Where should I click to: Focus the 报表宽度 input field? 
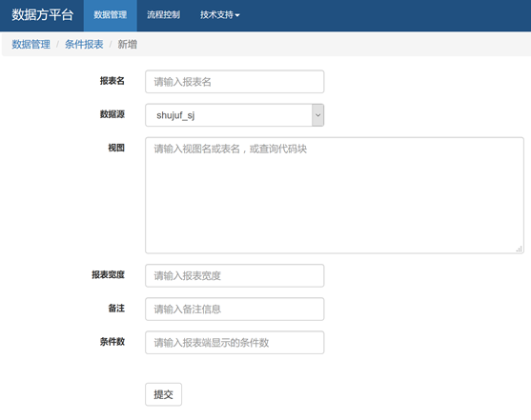[x=235, y=276]
